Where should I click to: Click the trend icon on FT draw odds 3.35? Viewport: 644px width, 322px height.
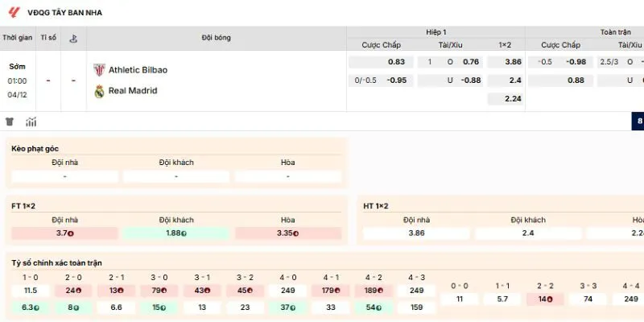296,233
